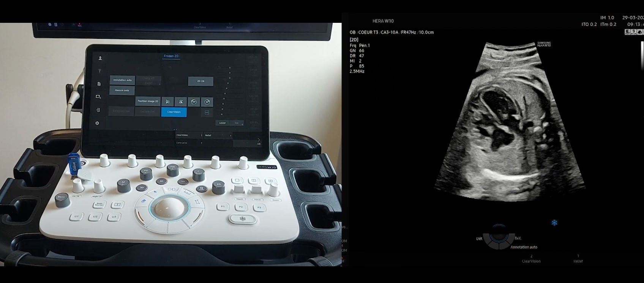
Task: Tap the Carte grise value field
Action: 189,143
